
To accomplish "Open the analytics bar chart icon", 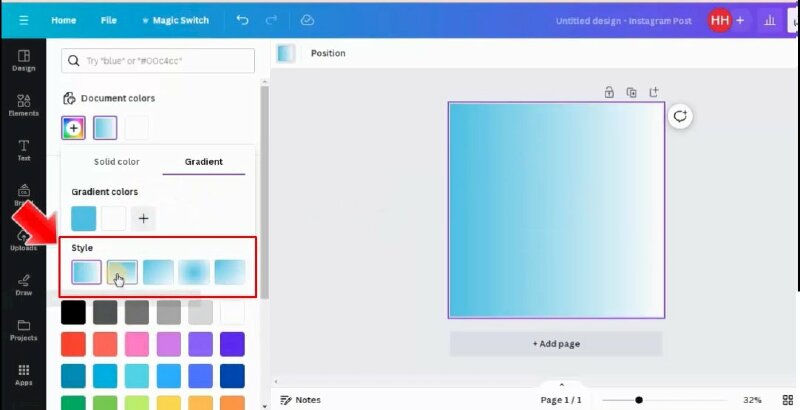I will pyautogui.click(x=769, y=20).
